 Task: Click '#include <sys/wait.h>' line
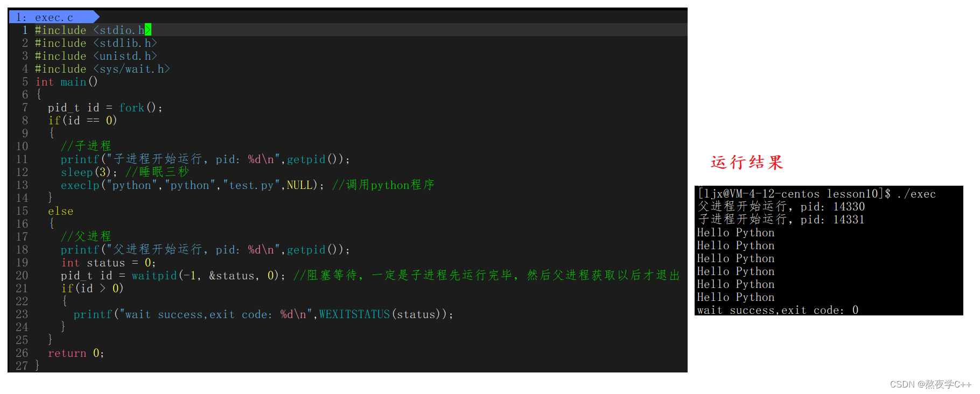(x=102, y=69)
